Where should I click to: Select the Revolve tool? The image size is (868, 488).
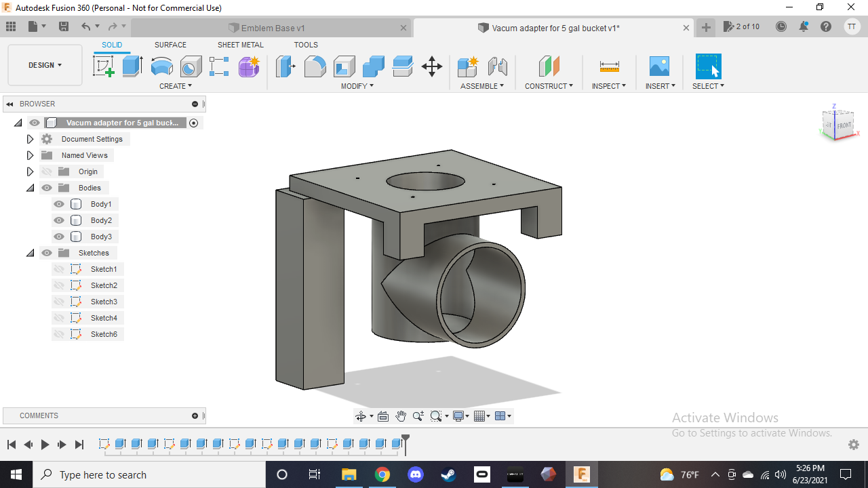pyautogui.click(x=161, y=66)
